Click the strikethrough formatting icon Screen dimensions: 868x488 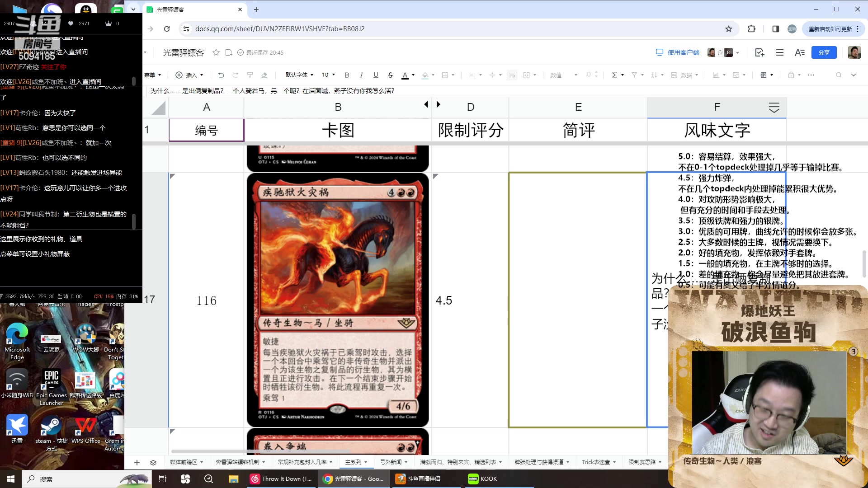391,75
